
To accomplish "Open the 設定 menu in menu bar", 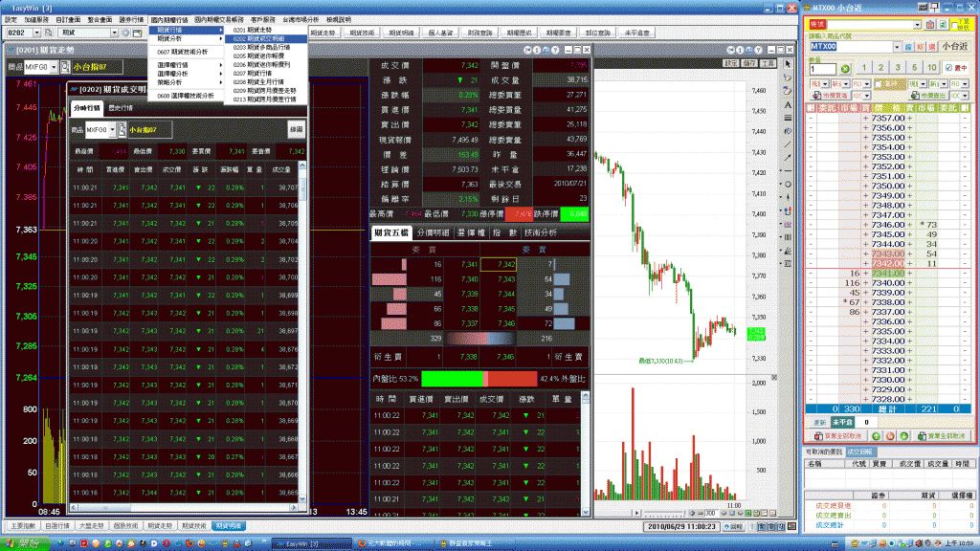I will 11,20.
